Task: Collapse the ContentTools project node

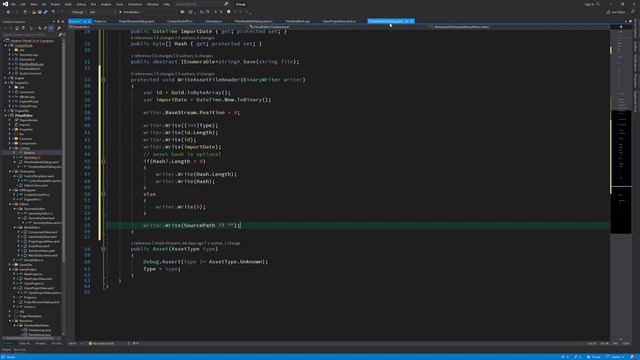Action: pyautogui.click(x=6, y=45)
